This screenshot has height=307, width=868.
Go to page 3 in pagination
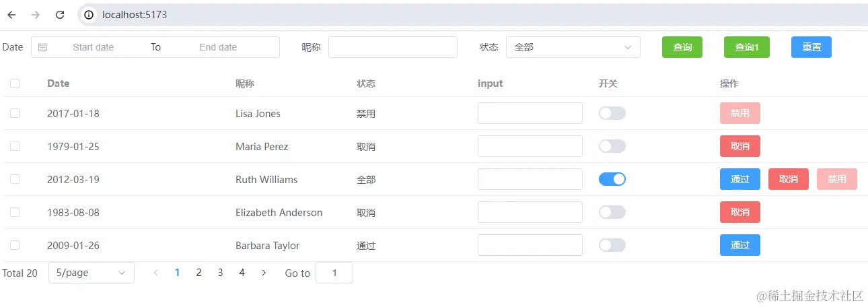(220, 273)
